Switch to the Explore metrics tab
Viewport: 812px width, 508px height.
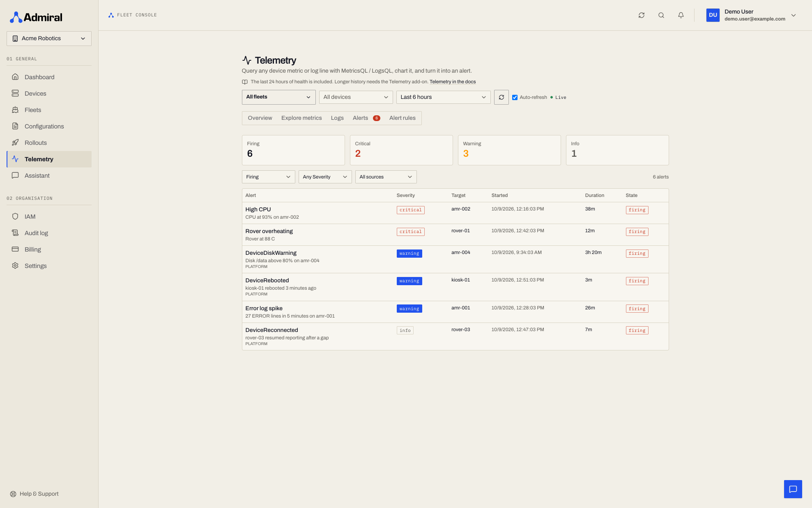pyautogui.click(x=301, y=118)
